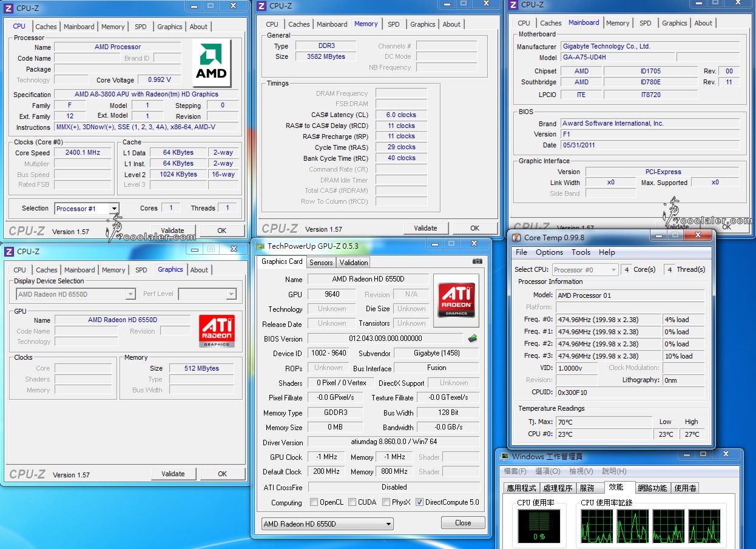
Task: Tick the CUDA checkbox
Action: (352, 502)
